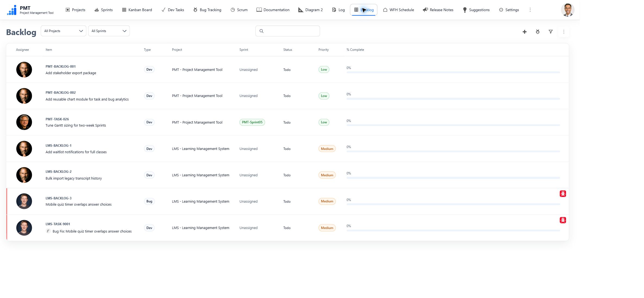This screenshot has width=644, height=298.
Task: Click the assignee avatar for PMT-TASK-026
Action: click(24, 122)
